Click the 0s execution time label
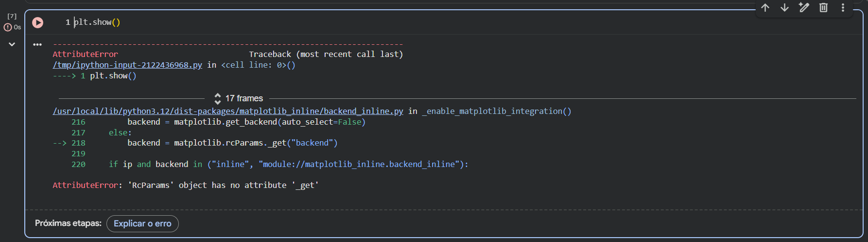 click(17, 28)
